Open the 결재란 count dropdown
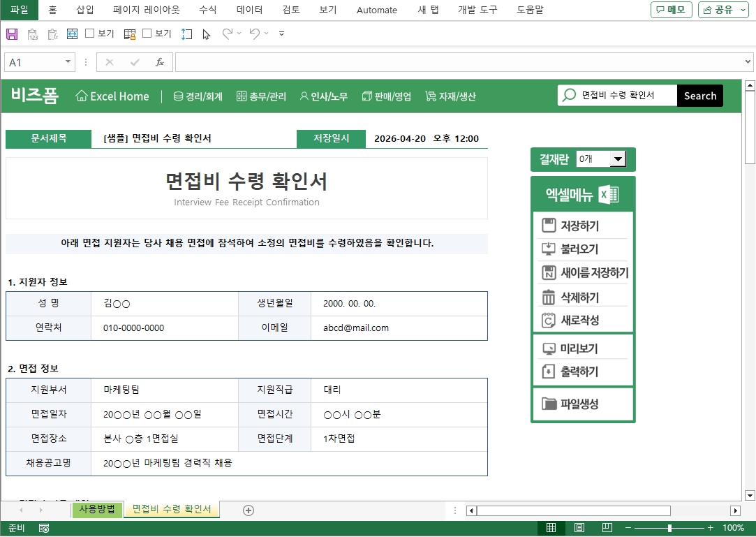756x537 pixels. point(618,159)
